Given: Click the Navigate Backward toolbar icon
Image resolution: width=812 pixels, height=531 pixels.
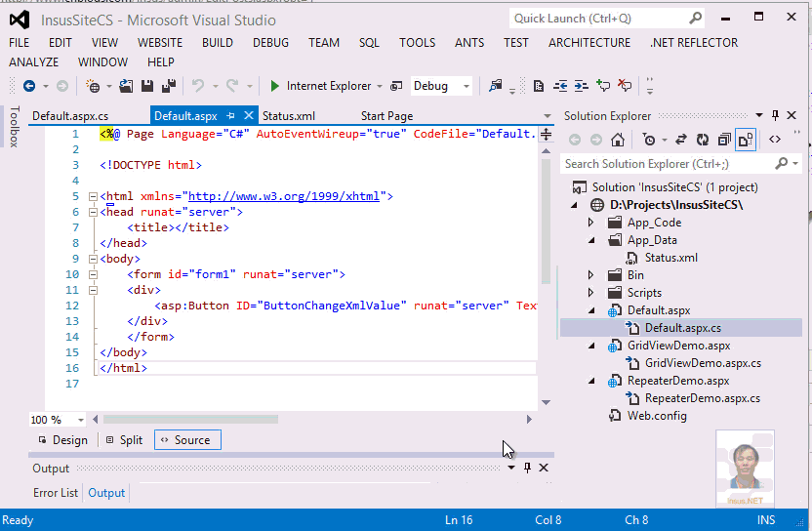Looking at the screenshot, I should (29, 86).
